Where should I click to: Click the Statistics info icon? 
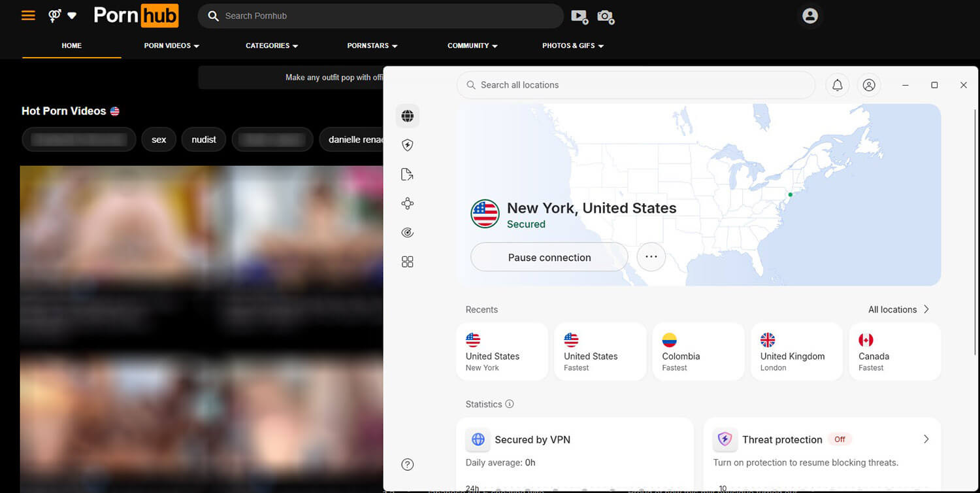[510, 404]
